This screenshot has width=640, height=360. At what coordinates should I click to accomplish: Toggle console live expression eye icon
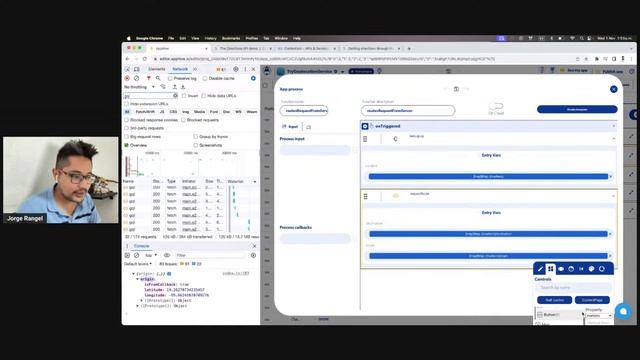(167, 255)
